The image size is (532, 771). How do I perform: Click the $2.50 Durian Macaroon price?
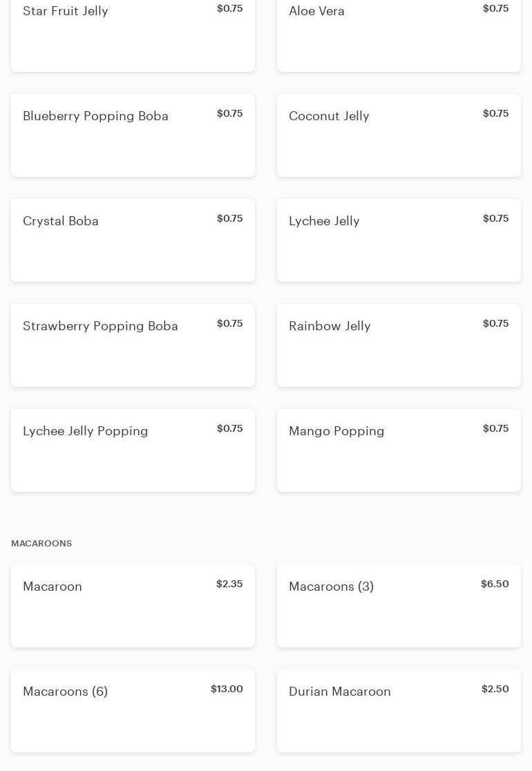pos(495,689)
